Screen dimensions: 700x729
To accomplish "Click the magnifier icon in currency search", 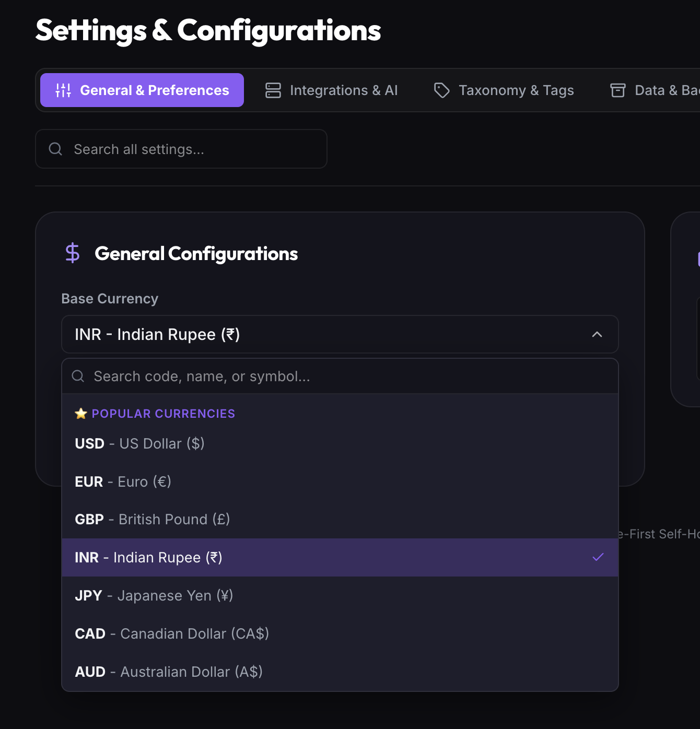I will [x=78, y=377].
